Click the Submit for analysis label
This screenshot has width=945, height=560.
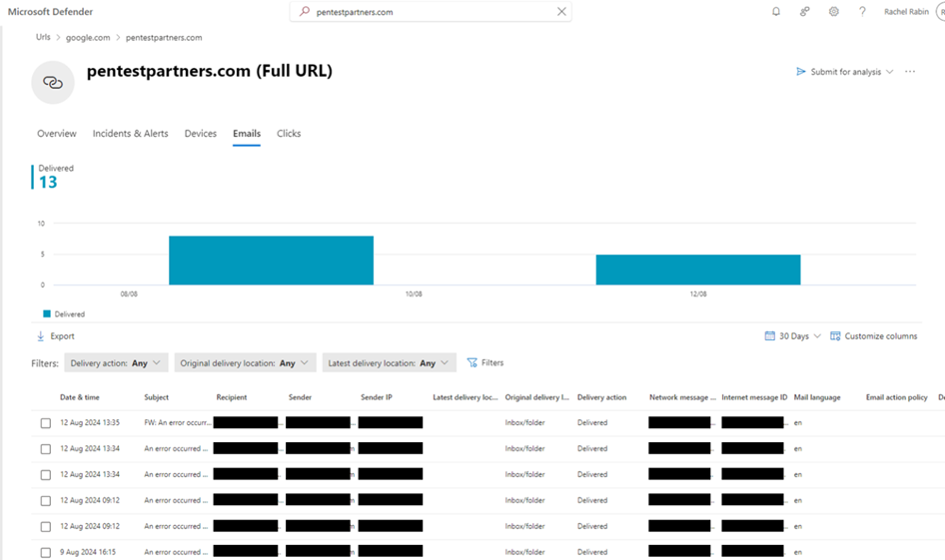(x=845, y=72)
